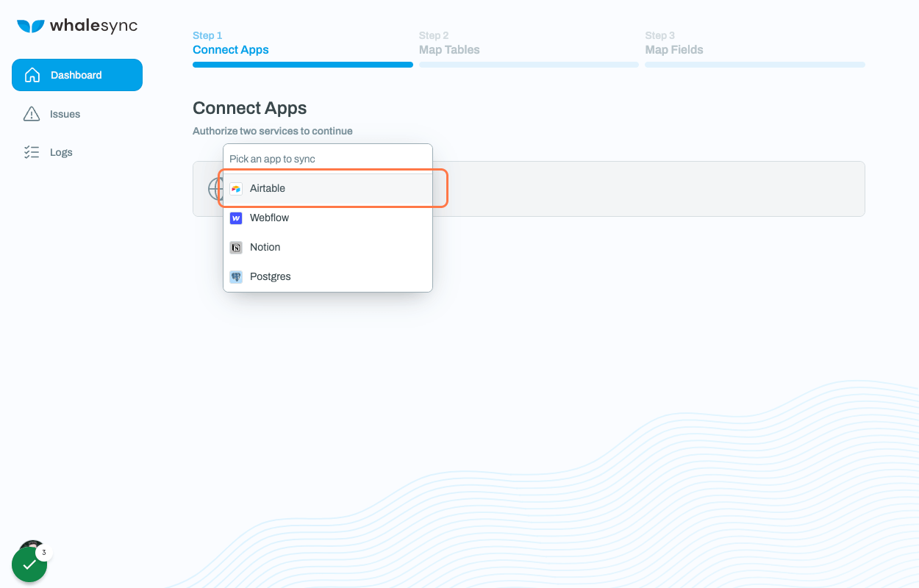Viewport: 919px width, 588px height.
Task: Switch to Step 3 Map Fields
Action: [x=674, y=49]
